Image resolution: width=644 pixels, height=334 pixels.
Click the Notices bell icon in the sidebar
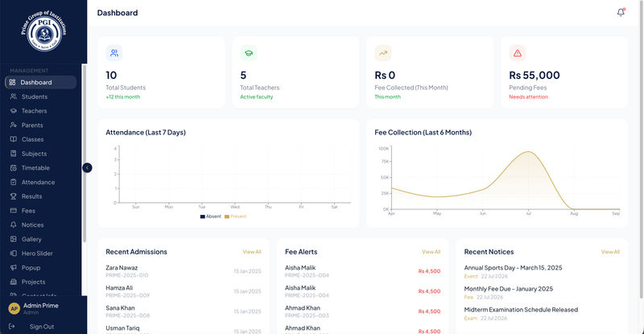[14, 225]
